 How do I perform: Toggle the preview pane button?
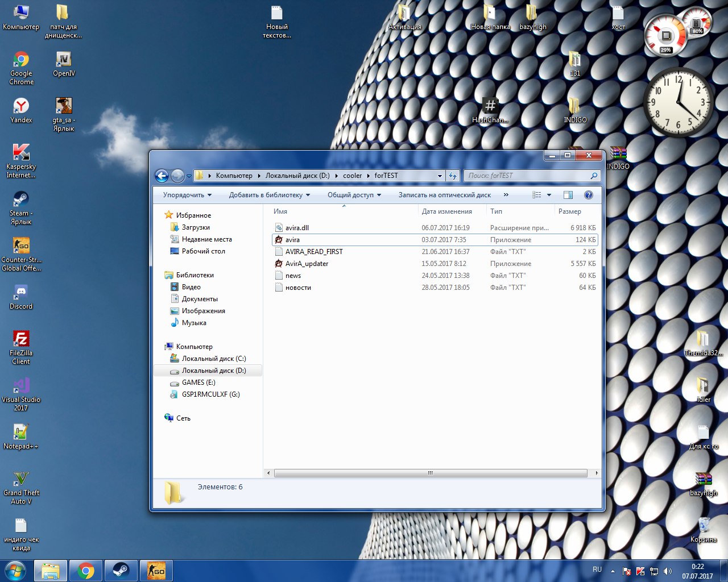pos(568,195)
